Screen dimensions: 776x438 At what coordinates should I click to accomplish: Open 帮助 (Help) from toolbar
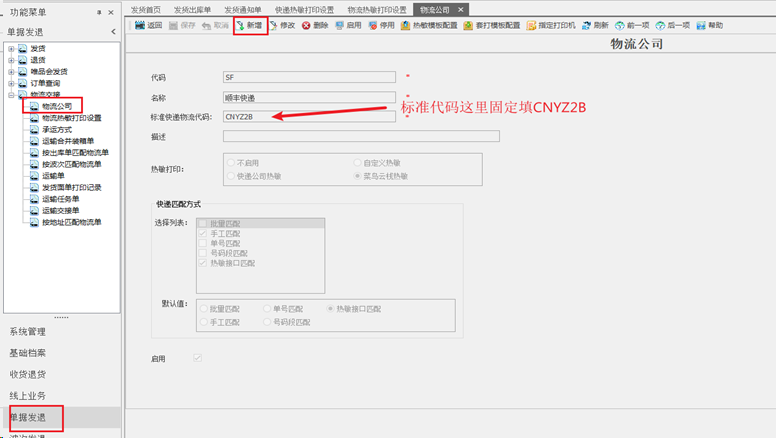point(710,25)
